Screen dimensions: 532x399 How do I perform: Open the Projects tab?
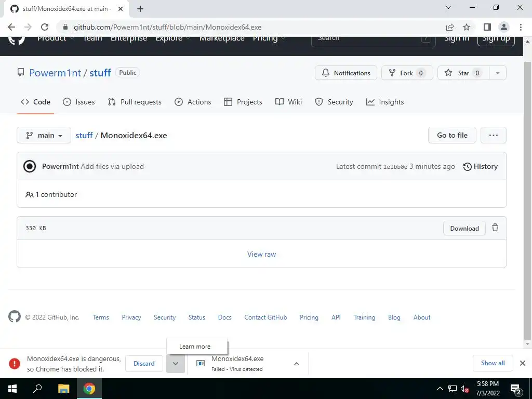243,102
